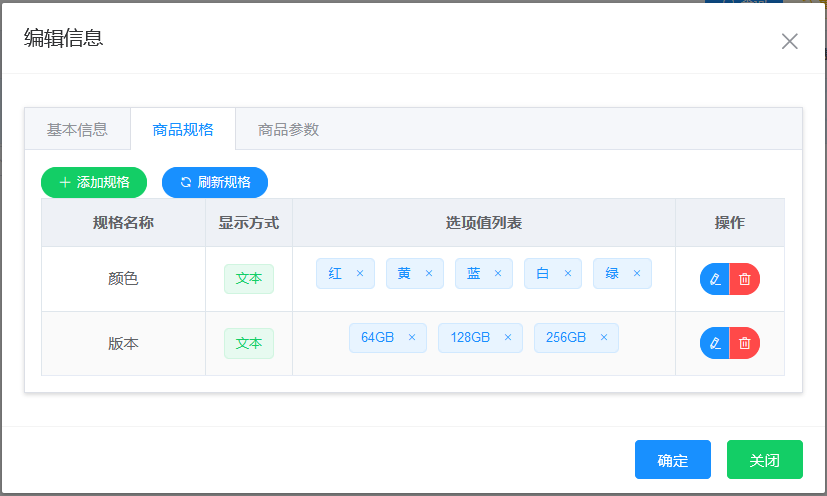Viewport: 827px width, 496px height.
Task: Open the 商品参数 tab
Action: (288, 129)
